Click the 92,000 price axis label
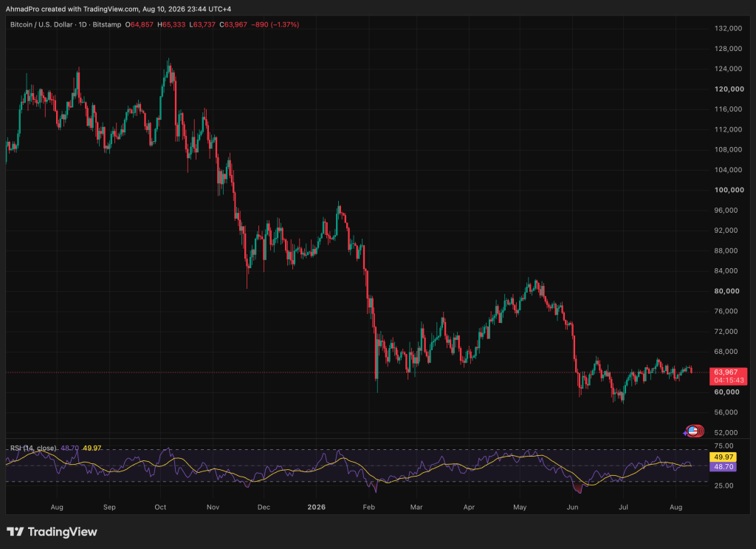The width and height of the screenshot is (756, 549). 726,231
